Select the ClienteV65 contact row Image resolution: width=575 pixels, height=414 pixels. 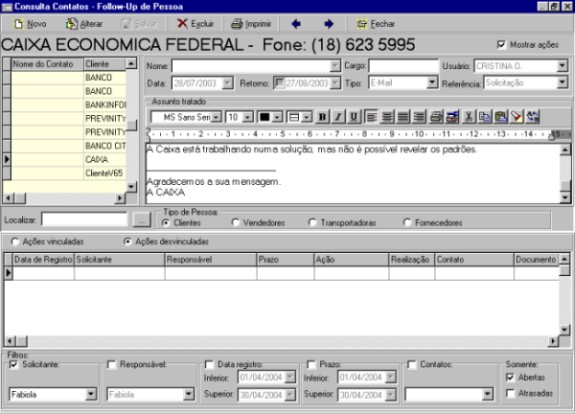(x=69, y=173)
